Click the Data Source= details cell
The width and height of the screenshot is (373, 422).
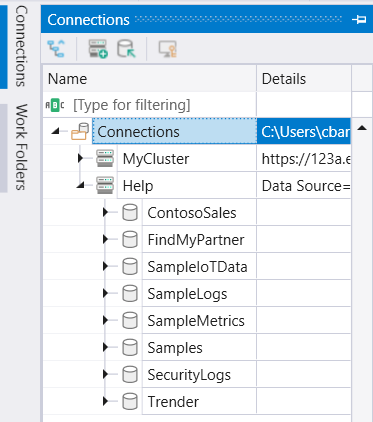[x=304, y=186]
